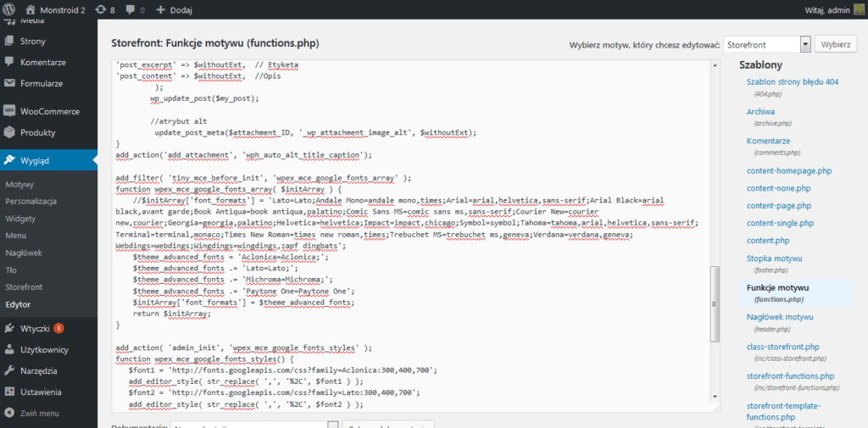Select Funkcje motywu functions.php template
This screenshot has height=428, width=868.
point(778,288)
